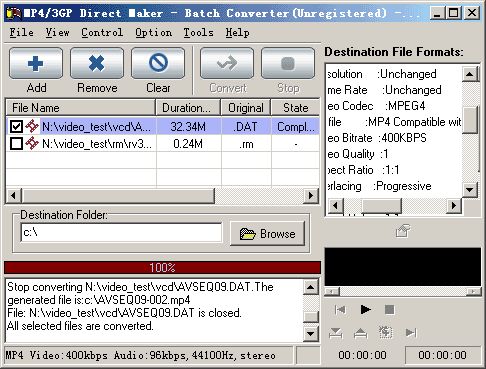Open the Option menu
This screenshot has width=486, height=369.
153,32
